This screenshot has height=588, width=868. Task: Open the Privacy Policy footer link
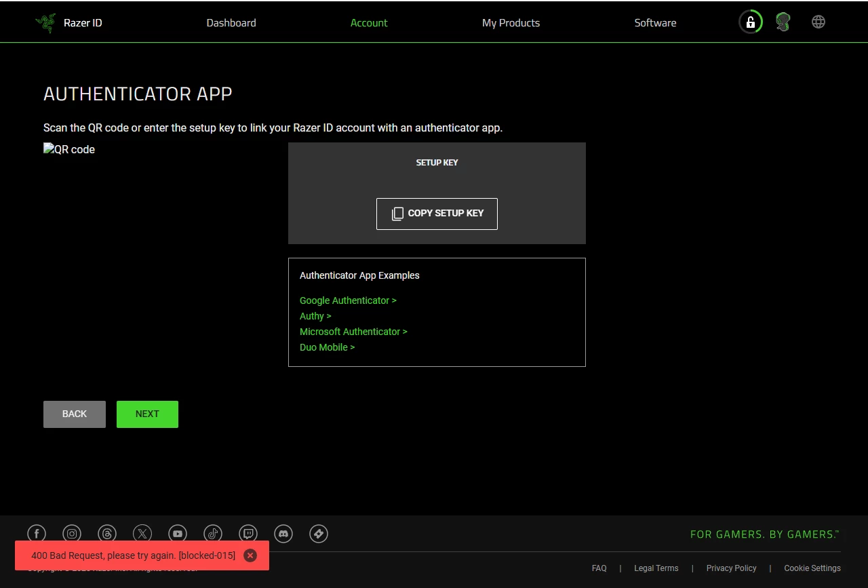pyautogui.click(x=731, y=568)
